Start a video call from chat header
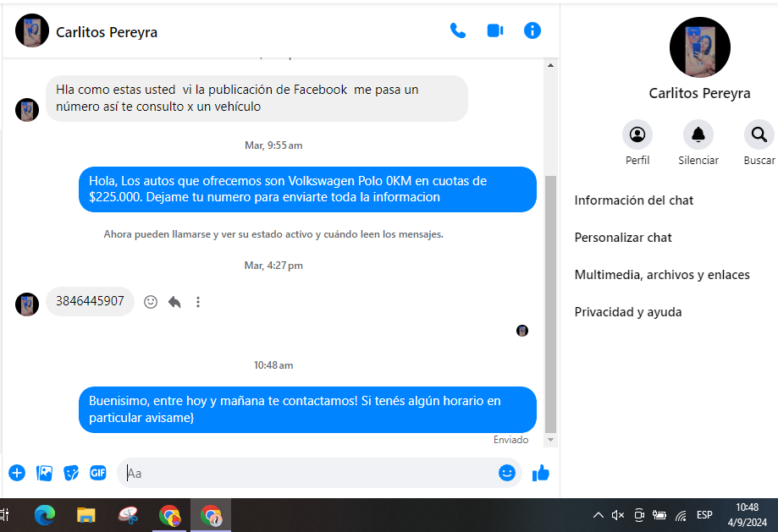 tap(495, 30)
